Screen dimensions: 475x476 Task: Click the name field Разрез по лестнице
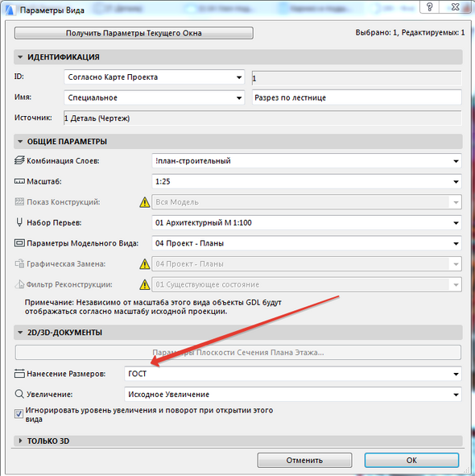357,97
